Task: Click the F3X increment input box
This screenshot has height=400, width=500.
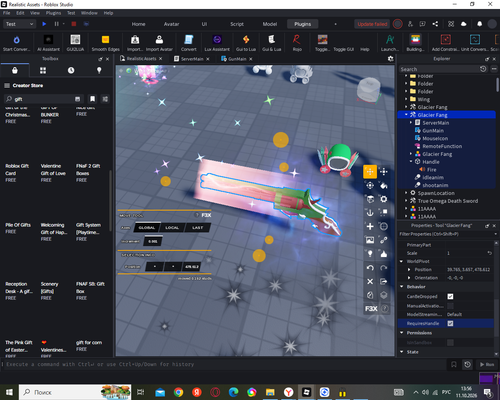Action: point(153,241)
